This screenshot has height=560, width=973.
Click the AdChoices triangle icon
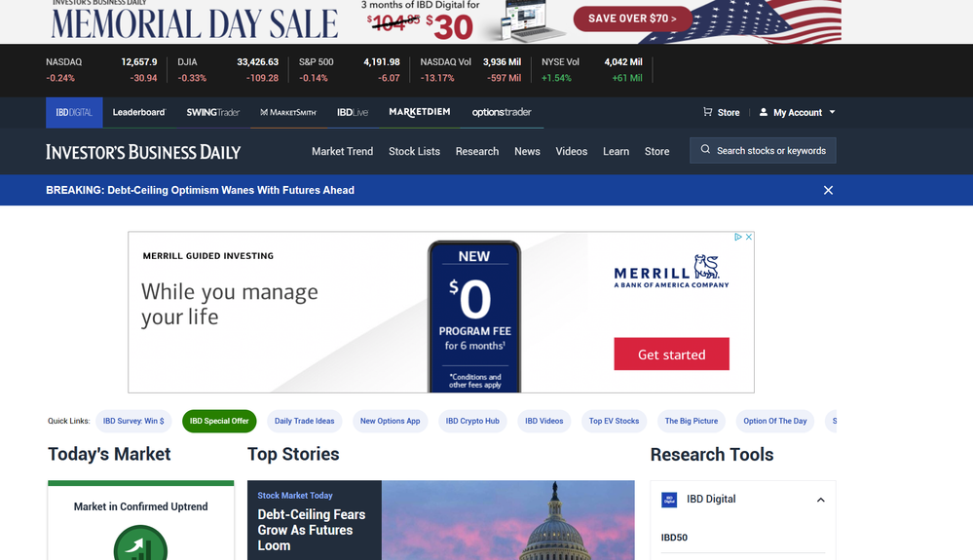(738, 237)
